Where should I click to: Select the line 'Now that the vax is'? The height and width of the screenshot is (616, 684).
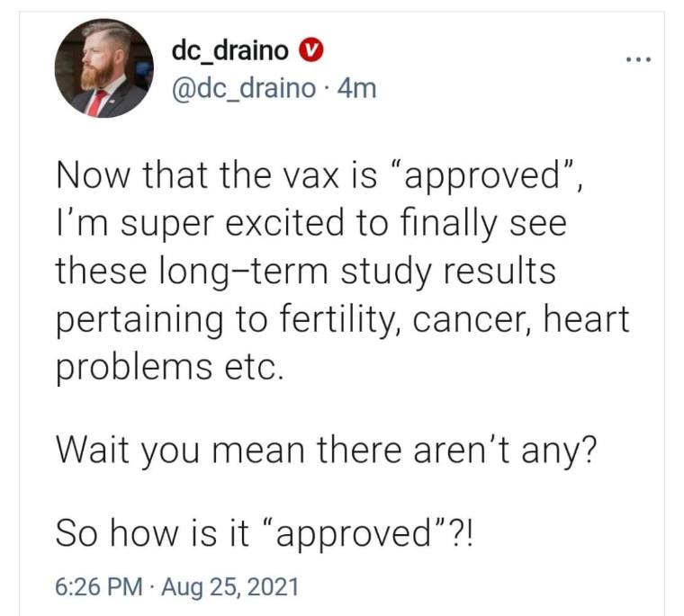point(216,176)
